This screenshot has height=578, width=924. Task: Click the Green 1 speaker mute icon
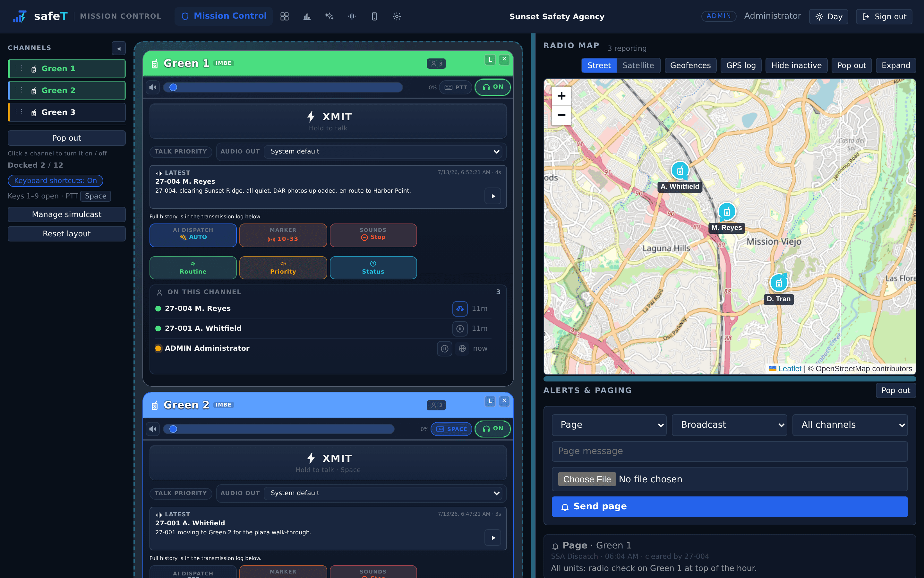[153, 88]
